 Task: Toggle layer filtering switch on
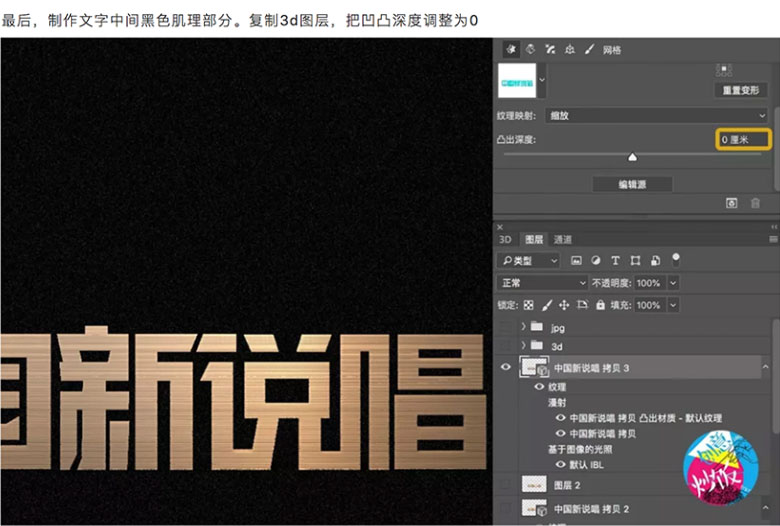click(676, 259)
